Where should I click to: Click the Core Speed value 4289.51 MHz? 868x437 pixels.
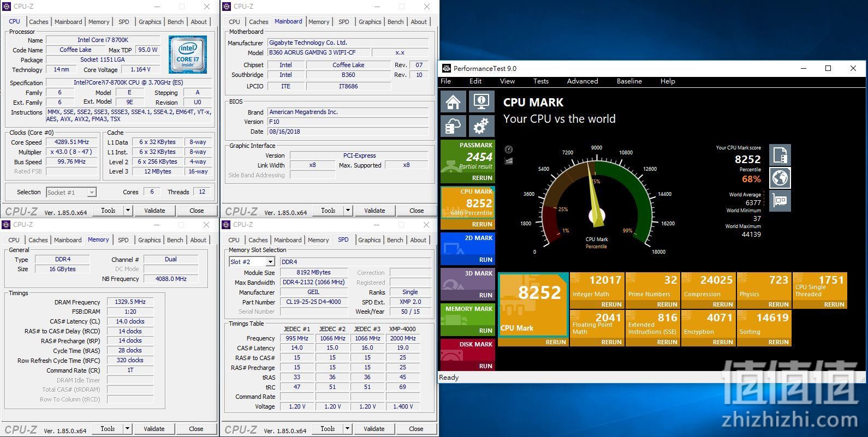pos(72,142)
